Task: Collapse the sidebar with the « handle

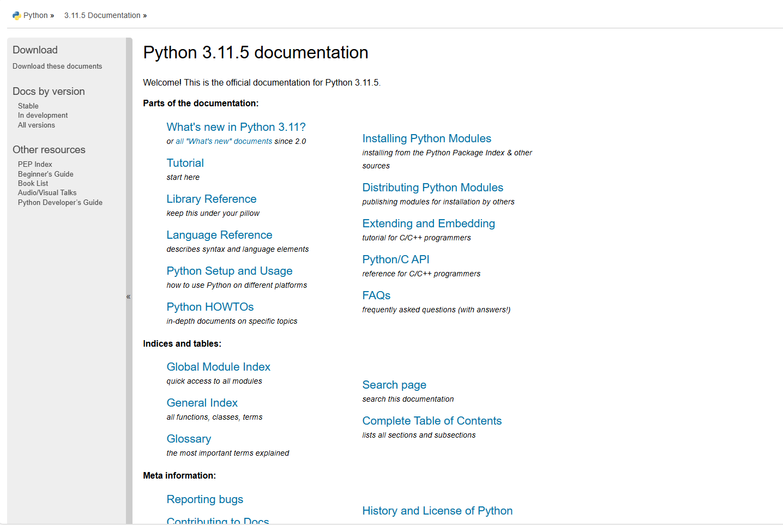Action: (129, 297)
